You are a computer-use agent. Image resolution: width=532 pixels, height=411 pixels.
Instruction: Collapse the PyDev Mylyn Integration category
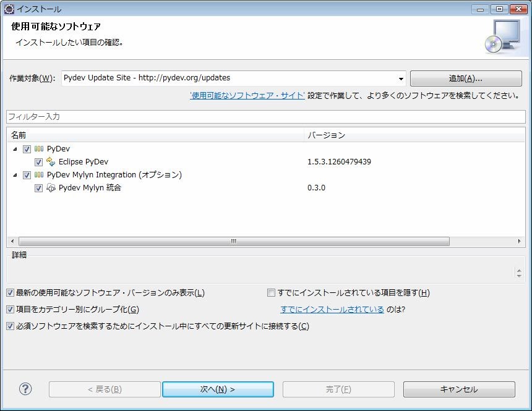click(15, 175)
